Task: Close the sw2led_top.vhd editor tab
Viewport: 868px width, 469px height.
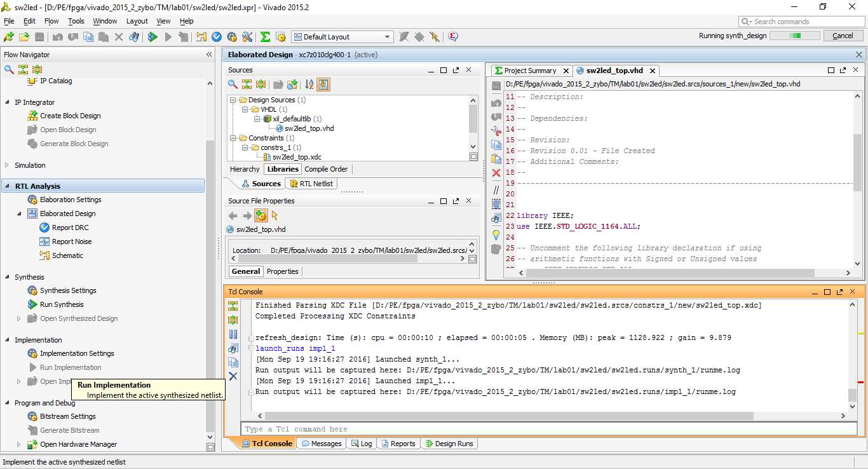Action: [x=652, y=71]
